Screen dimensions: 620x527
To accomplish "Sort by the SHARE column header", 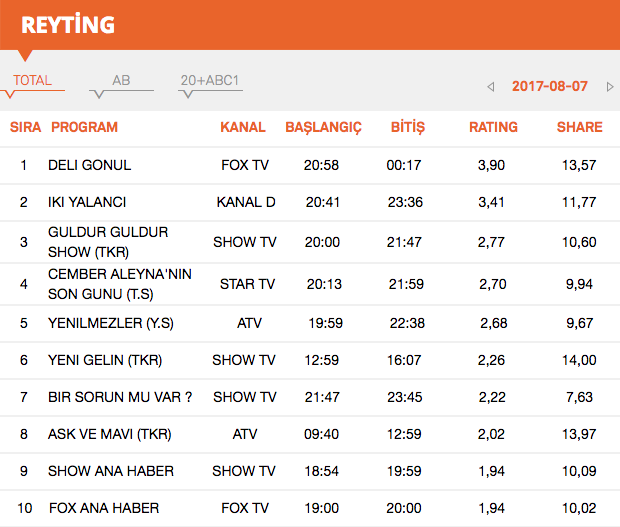I will (x=579, y=127).
